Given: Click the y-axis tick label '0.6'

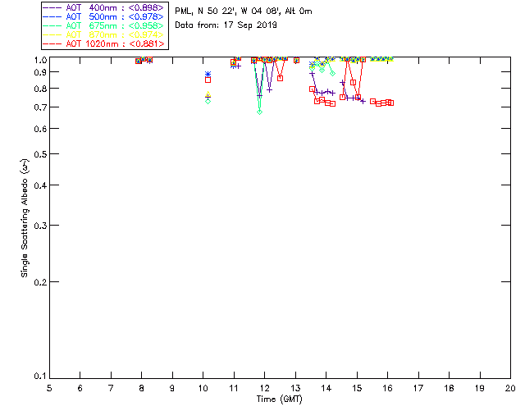Looking at the screenshot, I should pyautogui.click(x=40, y=129).
